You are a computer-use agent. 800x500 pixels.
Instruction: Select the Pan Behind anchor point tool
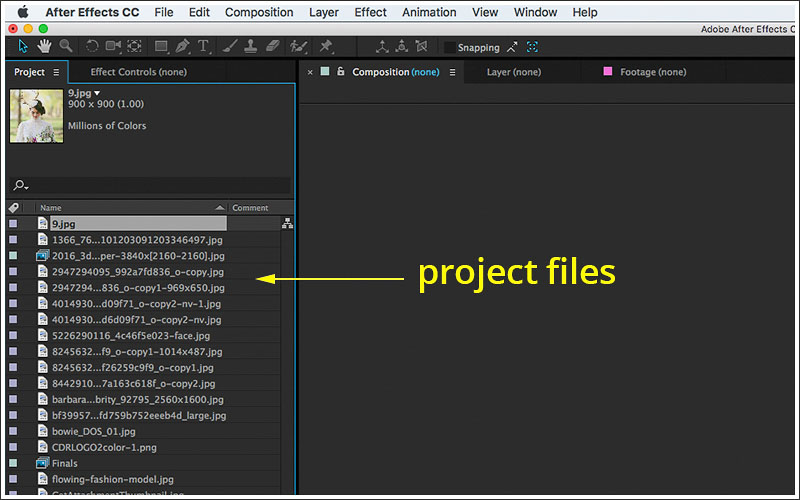tap(134, 46)
